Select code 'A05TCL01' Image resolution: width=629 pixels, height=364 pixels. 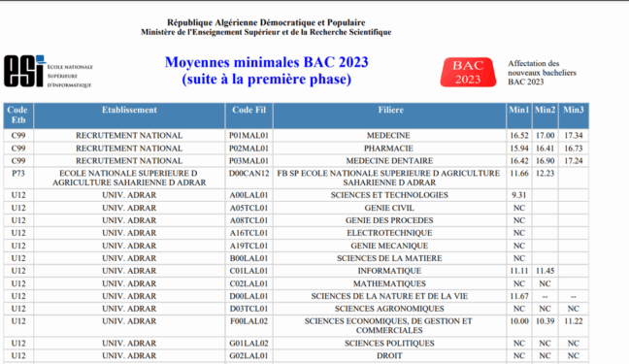(248, 209)
